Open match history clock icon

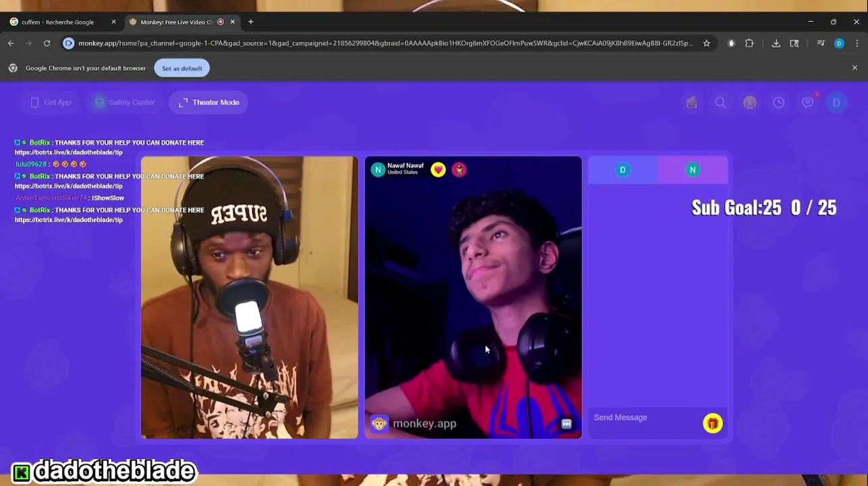[x=778, y=103]
